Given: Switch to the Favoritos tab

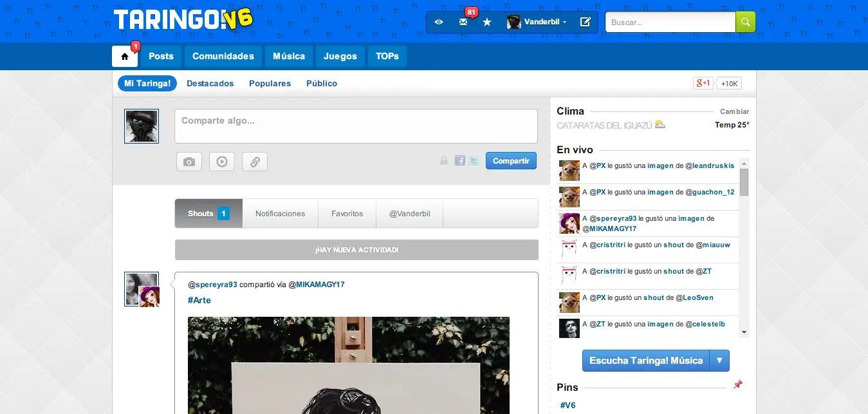Looking at the screenshot, I should (x=347, y=213).
